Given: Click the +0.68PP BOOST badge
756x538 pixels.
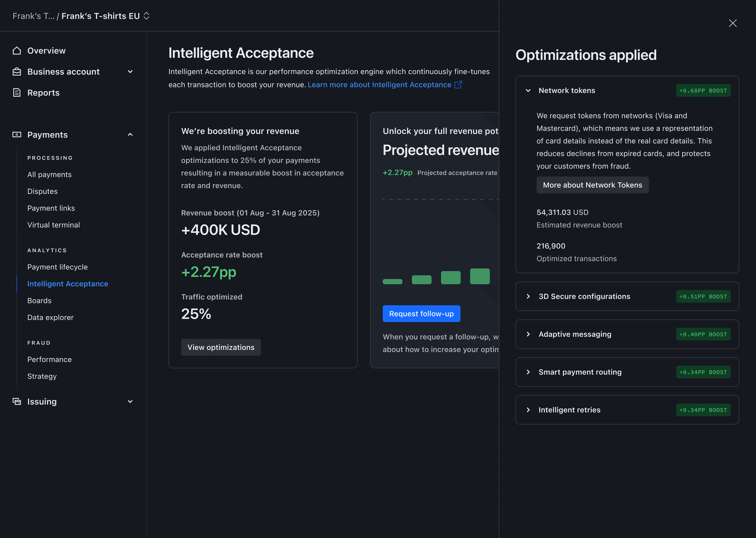Looking at the screenshot, I should click(703, 90).
